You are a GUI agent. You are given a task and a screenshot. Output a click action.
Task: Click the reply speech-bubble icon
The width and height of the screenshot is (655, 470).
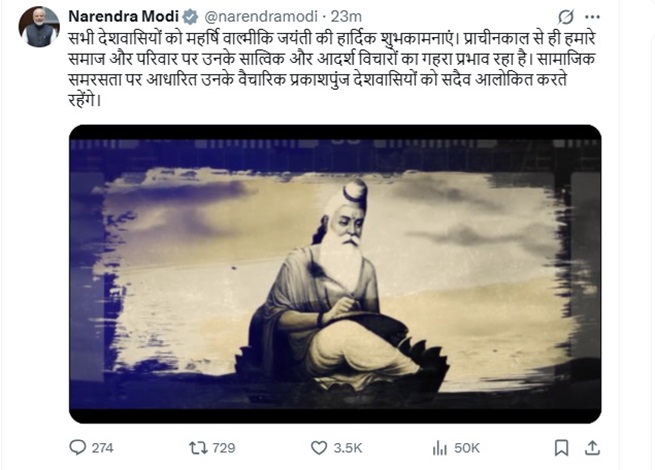pyautogui.click(x=78, y=448)
